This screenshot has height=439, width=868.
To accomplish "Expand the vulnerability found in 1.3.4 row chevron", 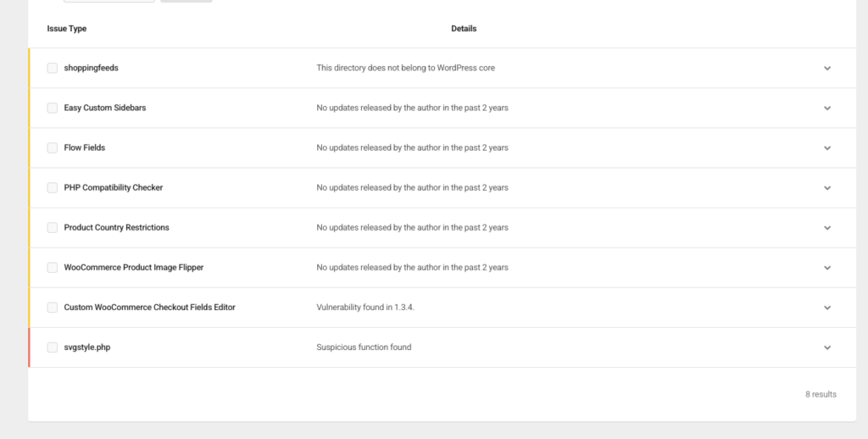I will coord(827,308).
